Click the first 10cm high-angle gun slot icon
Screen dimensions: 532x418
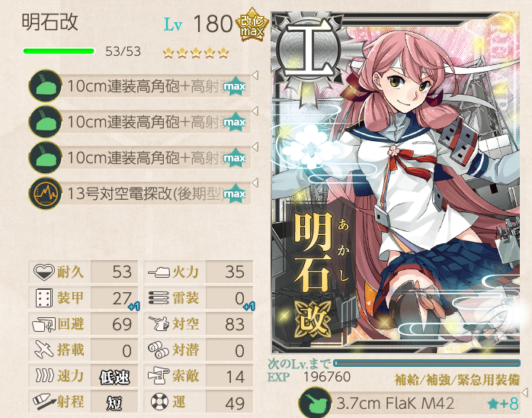[x=45, y=86]
